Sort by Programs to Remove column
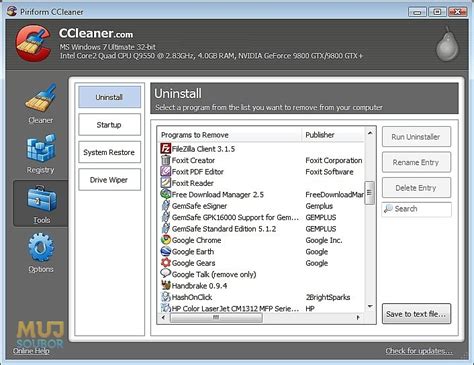474x365 pixels. (x=229, y=135)
